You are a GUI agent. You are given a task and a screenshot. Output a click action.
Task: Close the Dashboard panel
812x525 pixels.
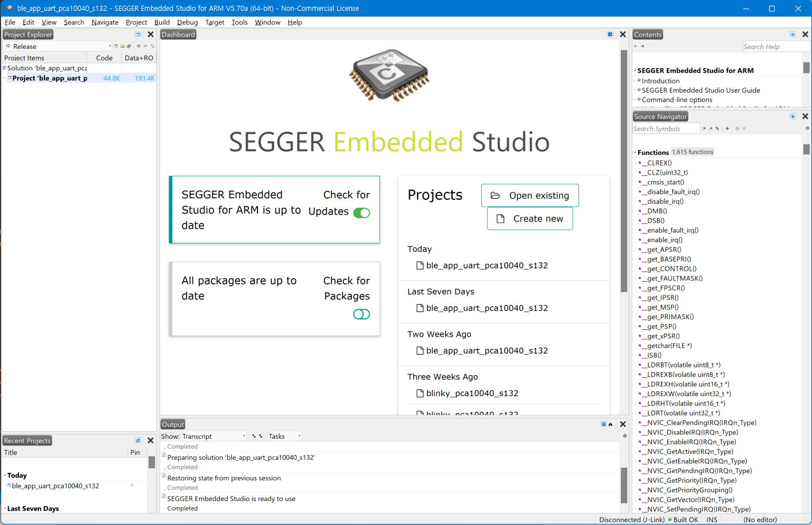pyautogui.click(x=623, y=34)
